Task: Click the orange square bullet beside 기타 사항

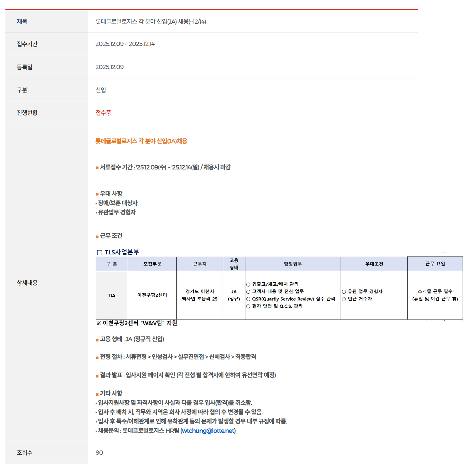Action: (97, 394)
